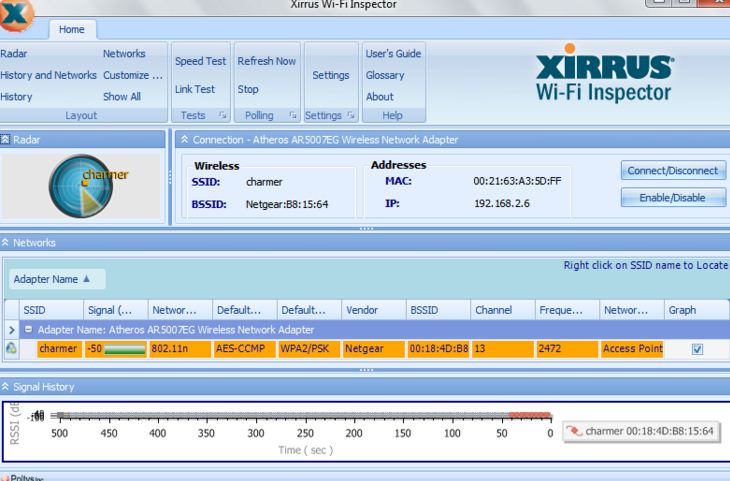Collapse the Radar panel using its chevron icon
This screenshot has width=730, height=481.
tap(5, 138)
